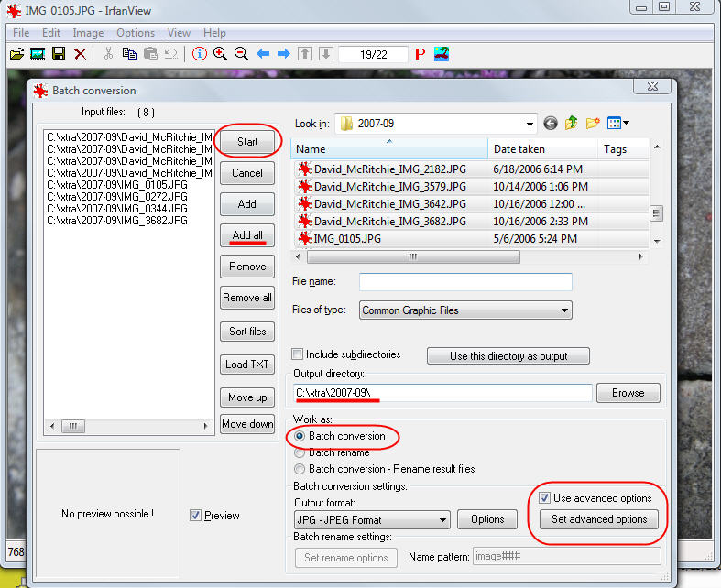Select David_McRitchie_IMG_2182.JPG in file list
The width and height of the screenshot is (721, 588).
click(390, 169)
